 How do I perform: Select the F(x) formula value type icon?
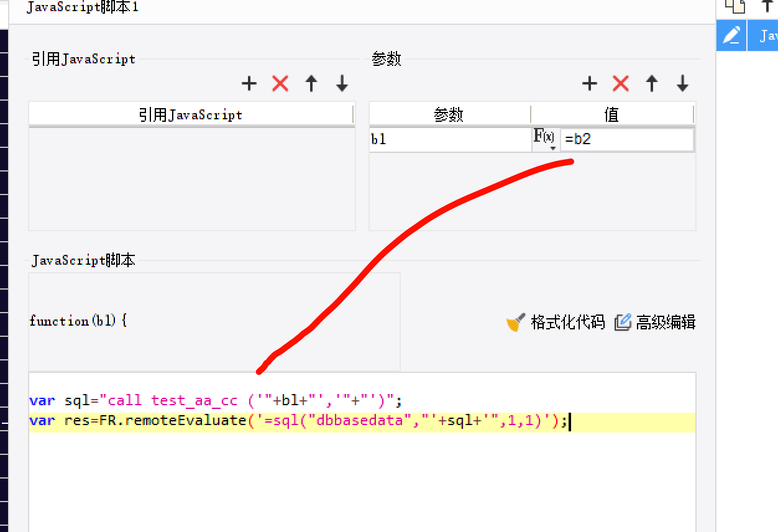543,135
